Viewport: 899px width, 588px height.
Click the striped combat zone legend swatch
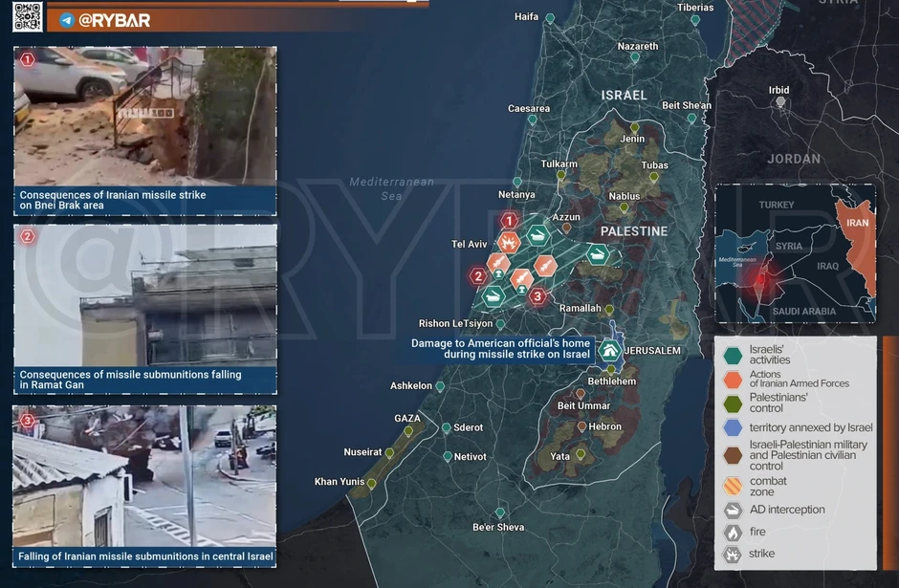(x=733, y=487)
